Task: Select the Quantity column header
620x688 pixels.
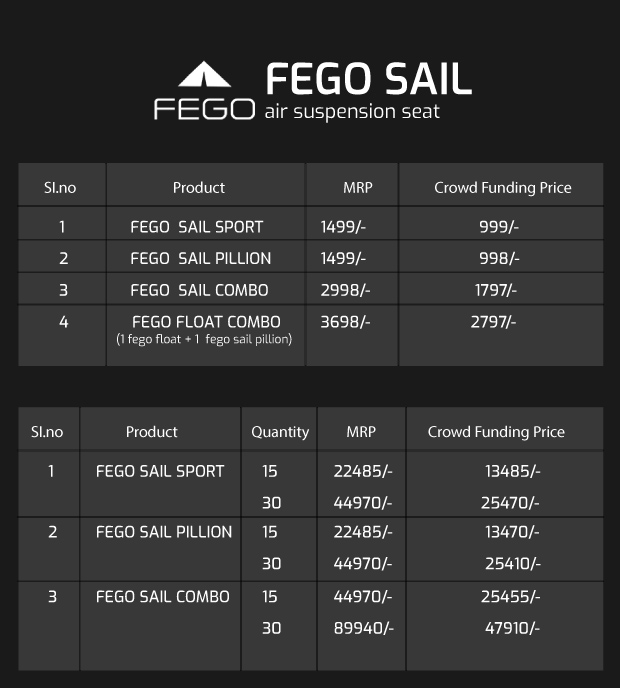Action: tap(280, 432)
